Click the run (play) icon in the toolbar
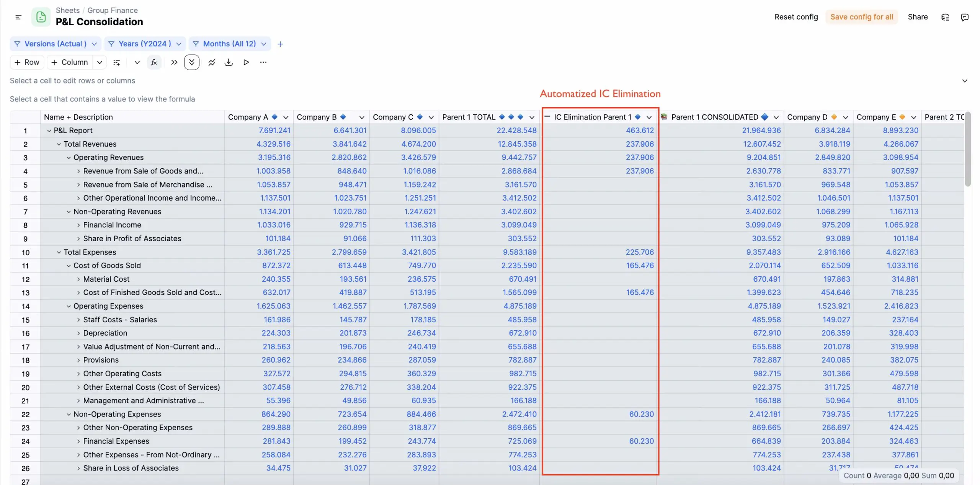980x485 pixels. pos(246,62)
